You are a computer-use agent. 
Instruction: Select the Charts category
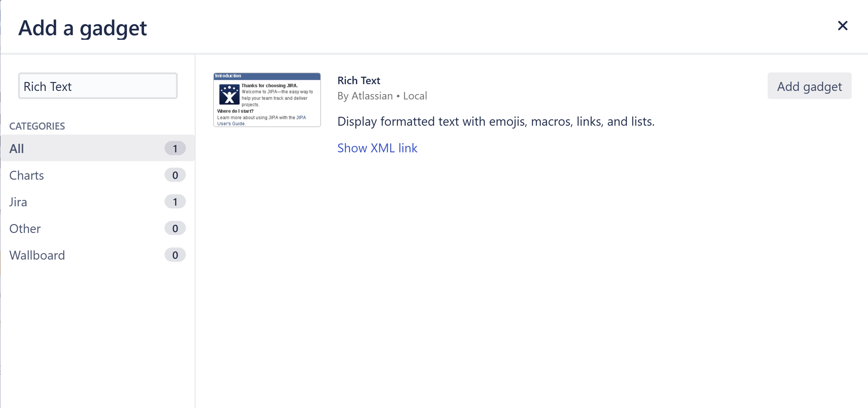tap(98, 175)
